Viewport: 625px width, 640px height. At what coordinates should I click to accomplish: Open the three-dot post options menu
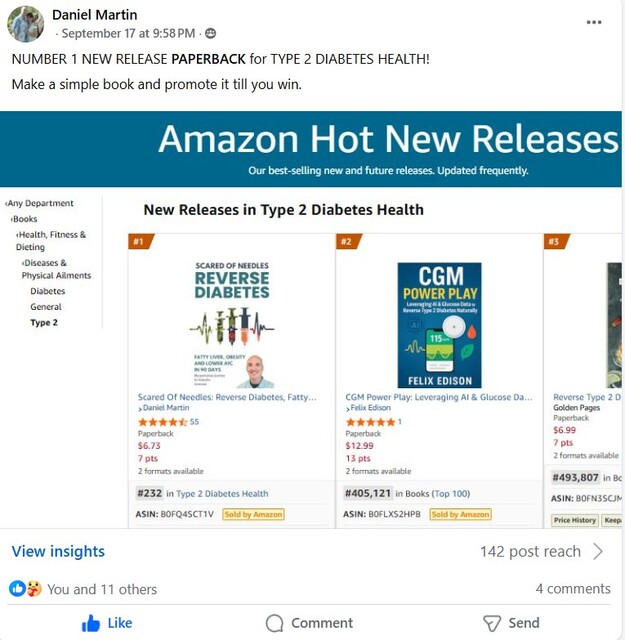tap(594, 22)
